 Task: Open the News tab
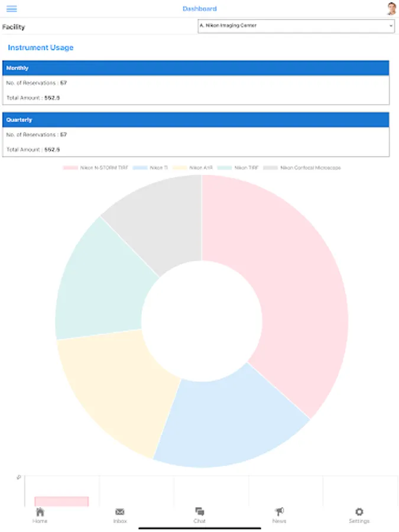279,515
